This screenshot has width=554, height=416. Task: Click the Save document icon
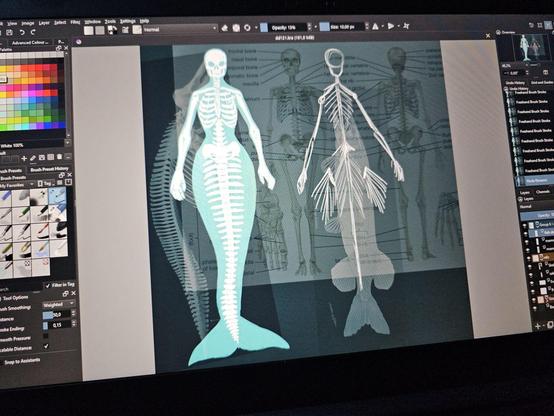click(10, 33)
